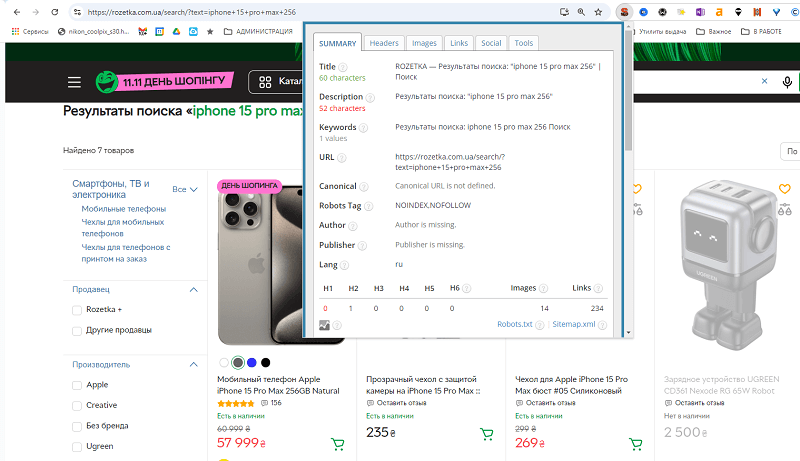Select the black color swatch of iPhone

265,363
